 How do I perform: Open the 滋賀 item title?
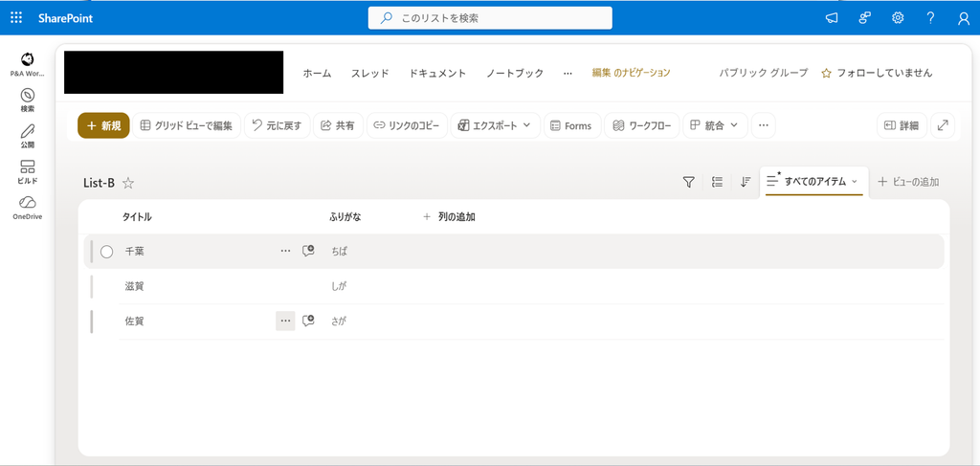coord(134,286)
